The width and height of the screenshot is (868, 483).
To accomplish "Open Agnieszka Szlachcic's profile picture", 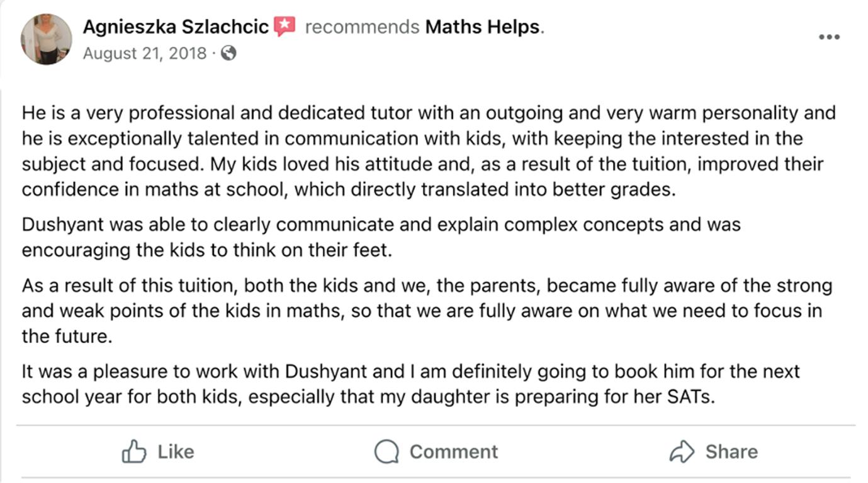I will 46,39.
